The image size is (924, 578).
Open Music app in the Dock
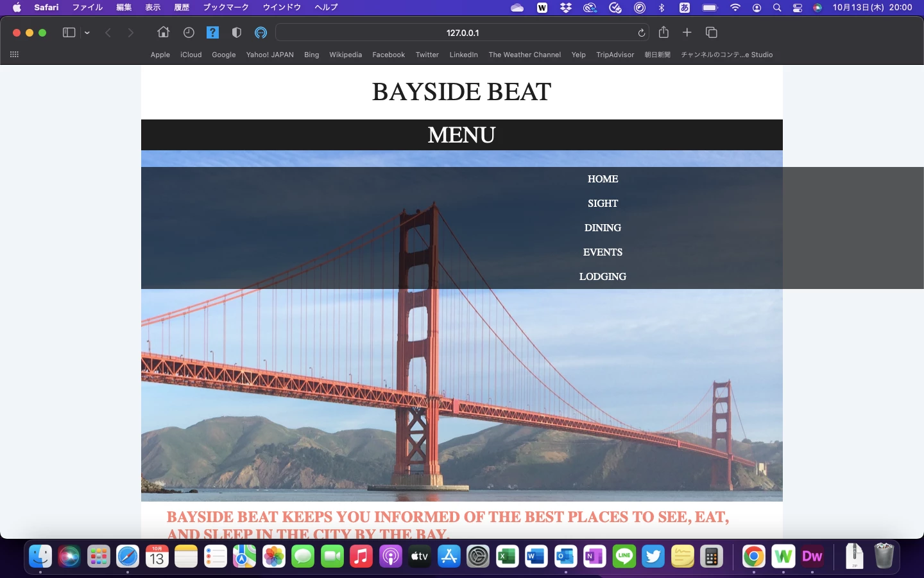point(361,557)
